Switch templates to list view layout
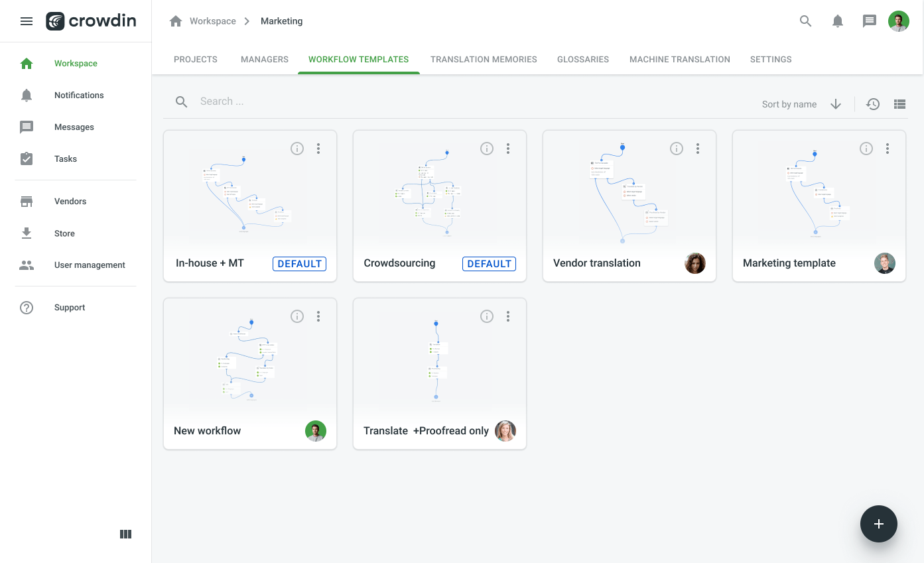This screenshot has width=924, height=563. (x=899, y=104)
